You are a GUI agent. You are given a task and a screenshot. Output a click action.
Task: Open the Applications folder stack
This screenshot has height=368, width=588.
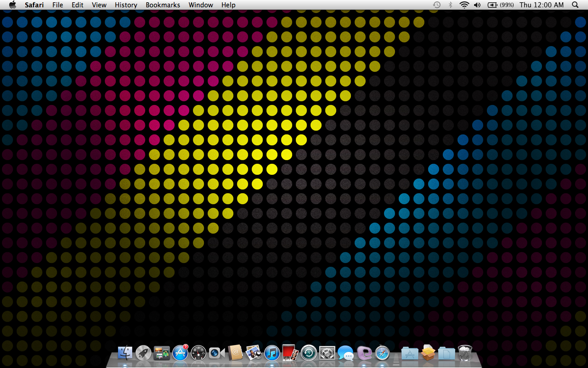pyautogui.click(x=410, y=353)
